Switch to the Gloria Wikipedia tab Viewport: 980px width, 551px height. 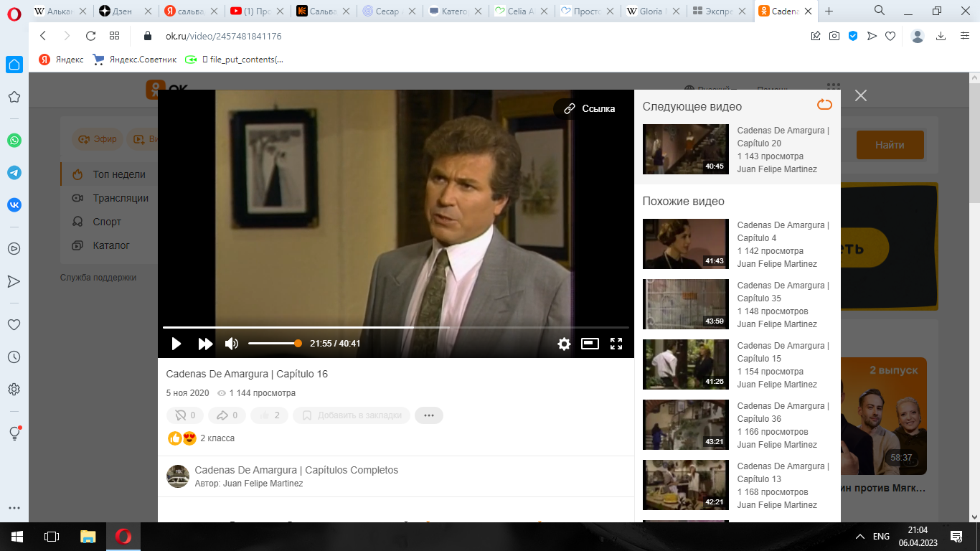tap(654, 11)
